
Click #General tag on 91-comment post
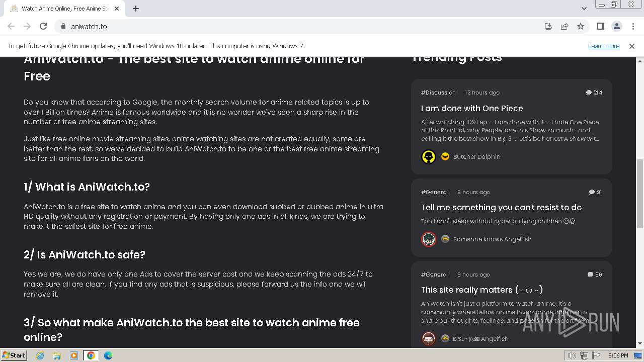pyautogui.click(x=434, y=192)
